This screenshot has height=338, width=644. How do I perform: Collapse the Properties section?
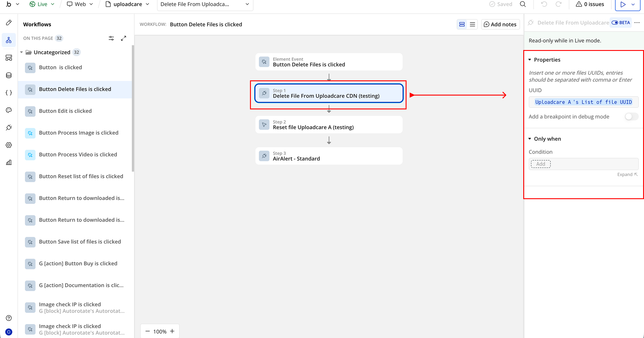[x=530, y=60]
